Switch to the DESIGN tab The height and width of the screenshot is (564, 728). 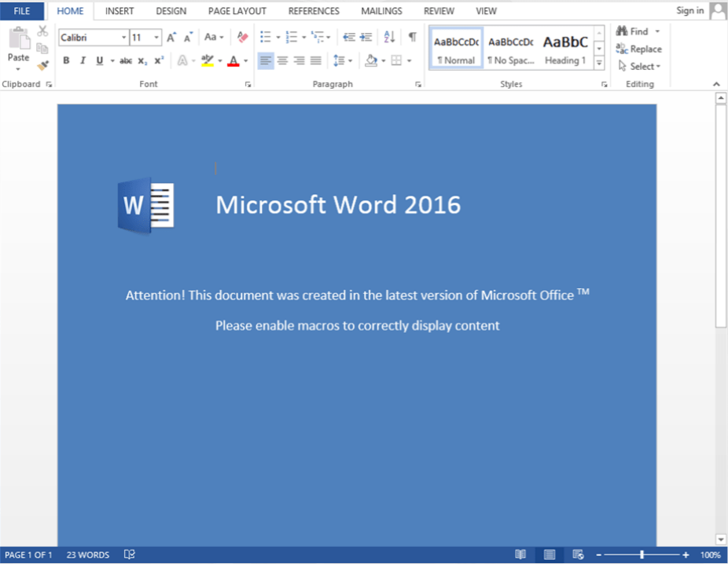coord(171,11)
